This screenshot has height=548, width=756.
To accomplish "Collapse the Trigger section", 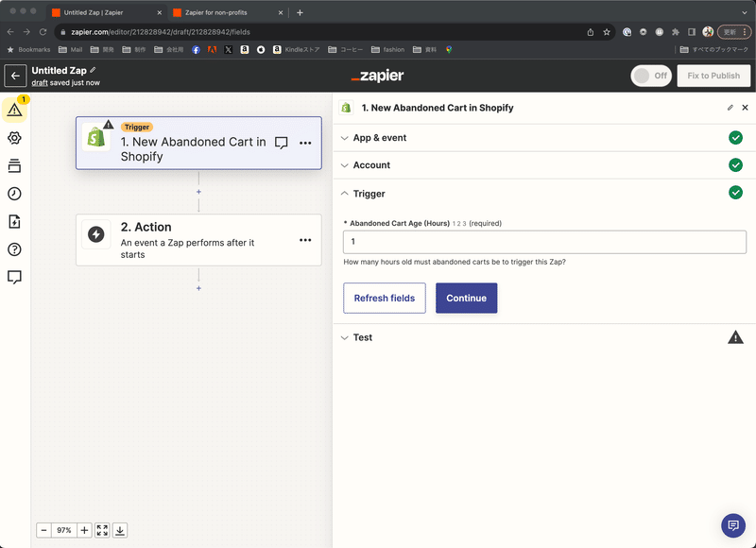I will pyautogui.click(x=544, y=194).
